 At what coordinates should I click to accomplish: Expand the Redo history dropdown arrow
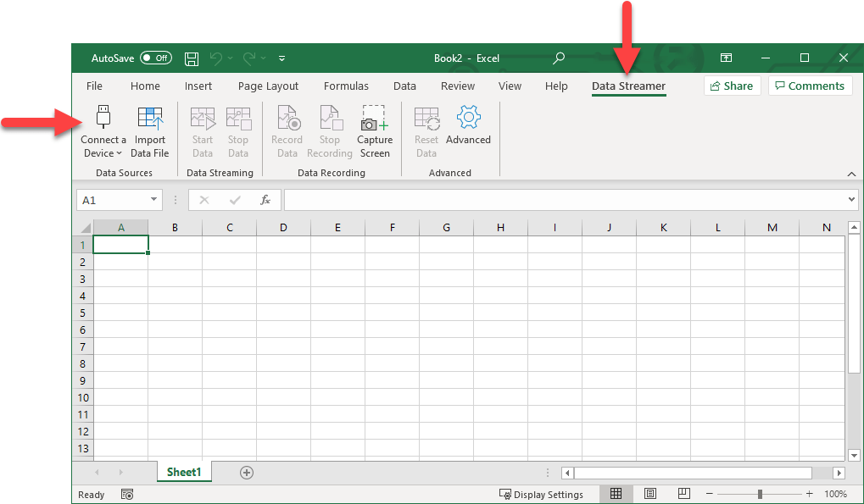point(264,58)
